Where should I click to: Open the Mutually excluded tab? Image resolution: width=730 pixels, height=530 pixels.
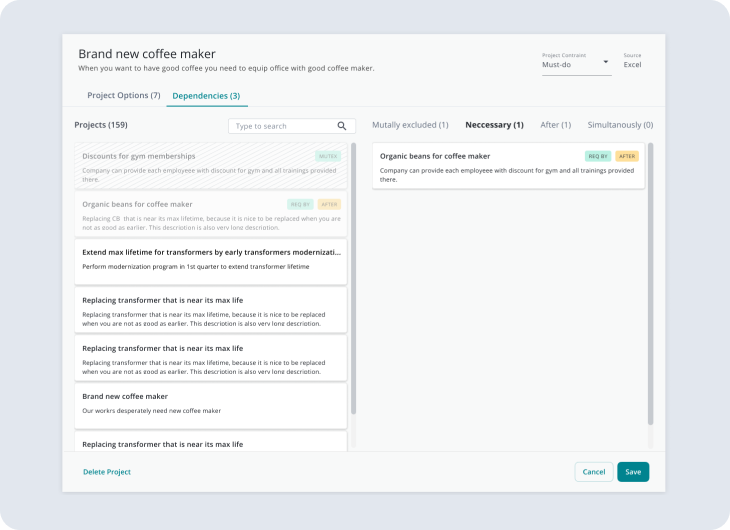coord(410,125)
